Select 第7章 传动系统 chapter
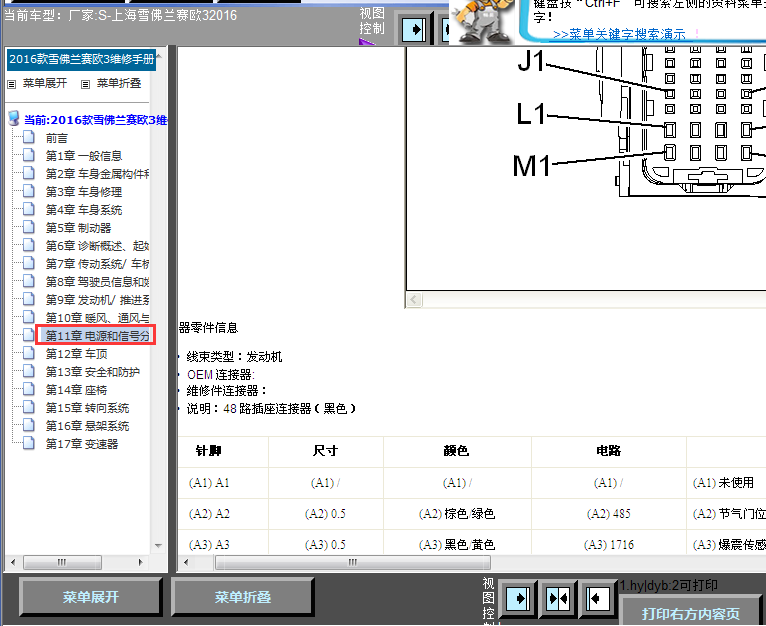Viewport: 766px width, 626px height. [x=97, y=264]
